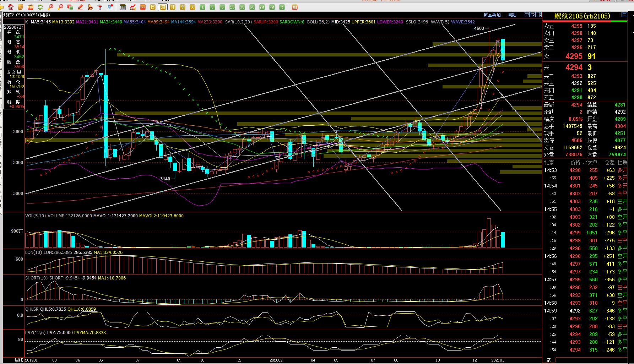Click the SAR(10,2,20) indicator label

[x=238, y=22]
